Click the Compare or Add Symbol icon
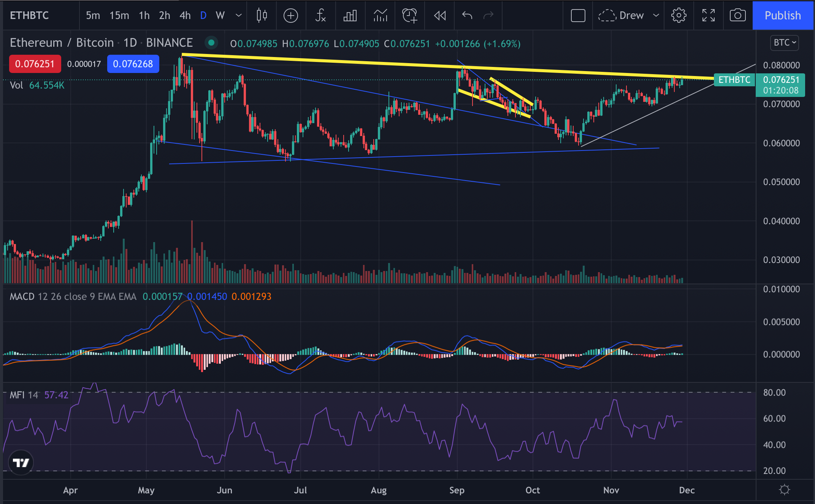Image resolution: width=815 pixels, height=504 pixels. [291, 16]
